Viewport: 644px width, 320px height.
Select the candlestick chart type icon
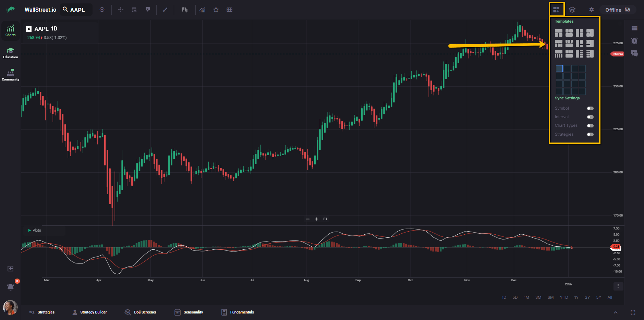click(184, 10)
